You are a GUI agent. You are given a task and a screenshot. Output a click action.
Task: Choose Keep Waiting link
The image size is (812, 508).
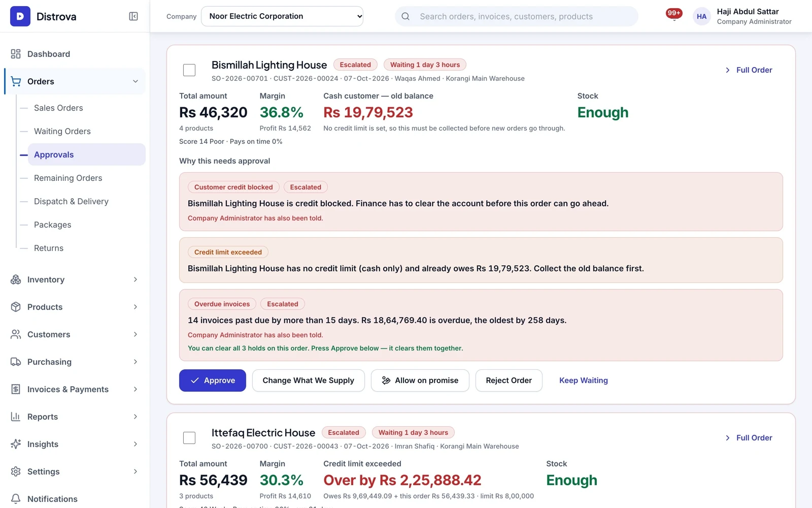coord(583,380)
